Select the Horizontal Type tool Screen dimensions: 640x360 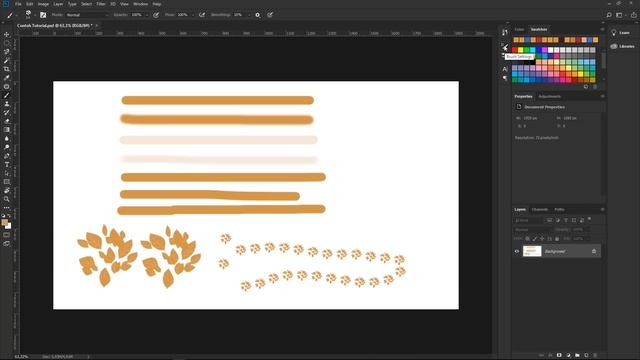point(7,164)
